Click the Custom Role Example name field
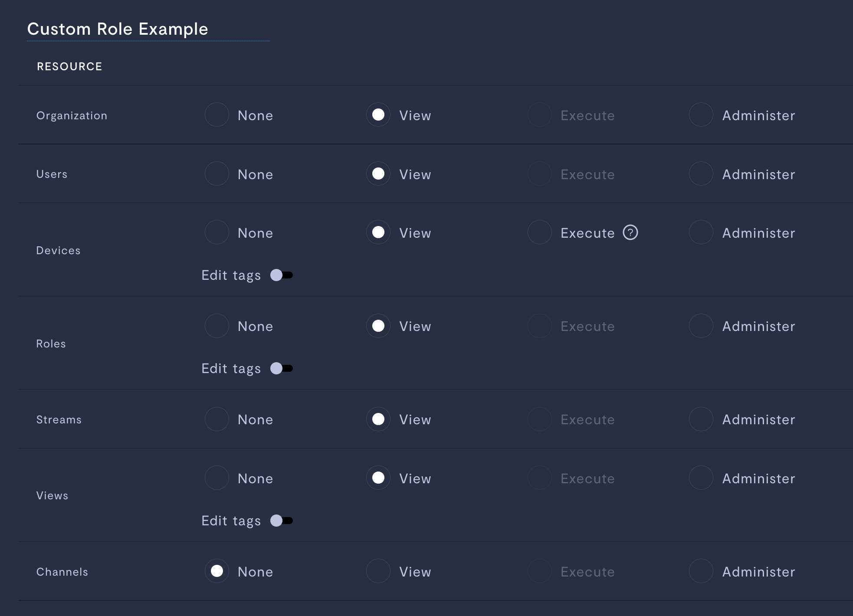853x616 pixels. 148,29
